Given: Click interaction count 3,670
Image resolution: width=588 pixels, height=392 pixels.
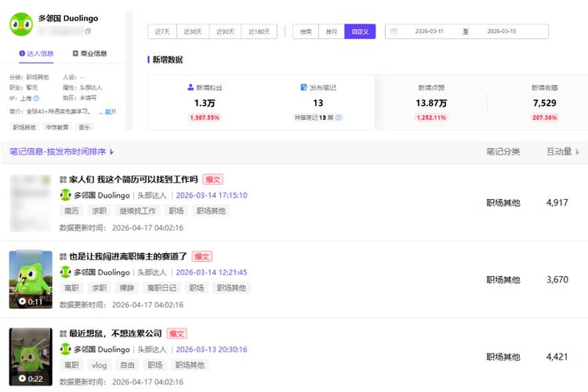Looking at the screenshot, I should (557, 280).
